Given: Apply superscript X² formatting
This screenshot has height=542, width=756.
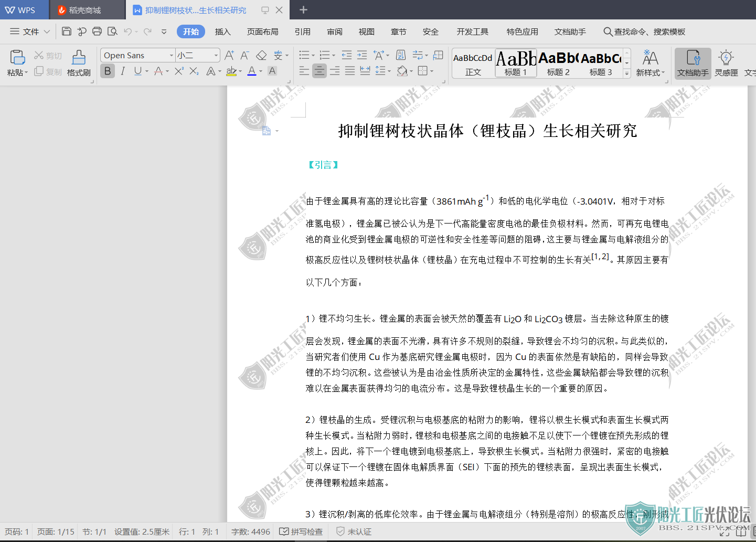Looking at the screenshot, I should pos(179,71).
